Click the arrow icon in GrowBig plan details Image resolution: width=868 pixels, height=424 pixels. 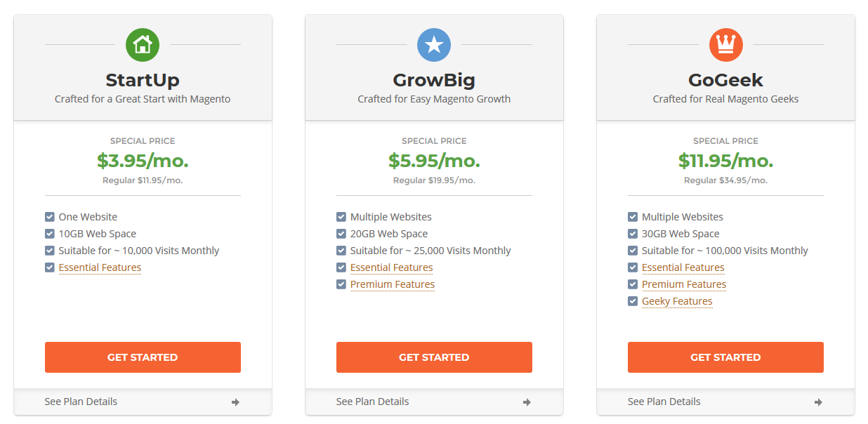click(527, 402)
